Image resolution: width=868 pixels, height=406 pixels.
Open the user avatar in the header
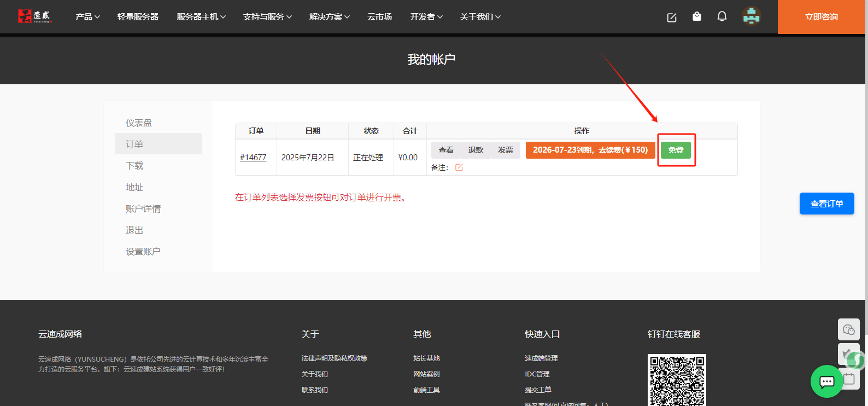tap(752, 17)
